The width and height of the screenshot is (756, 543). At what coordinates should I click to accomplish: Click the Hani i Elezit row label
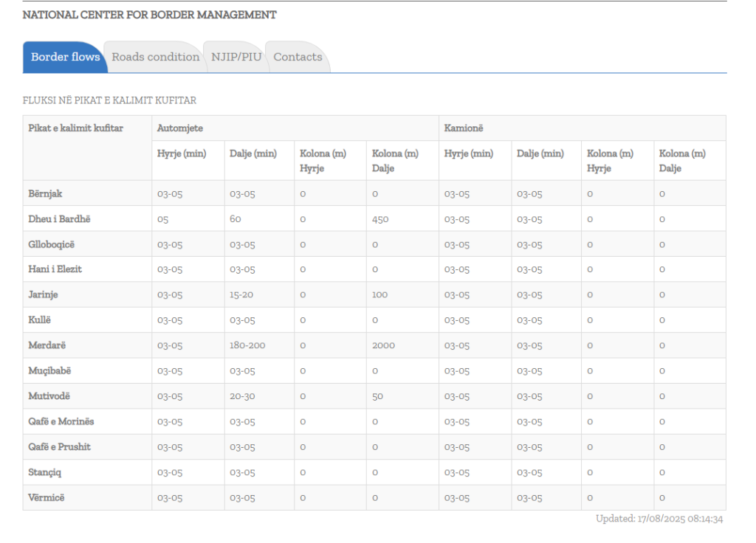click(55, 269)
